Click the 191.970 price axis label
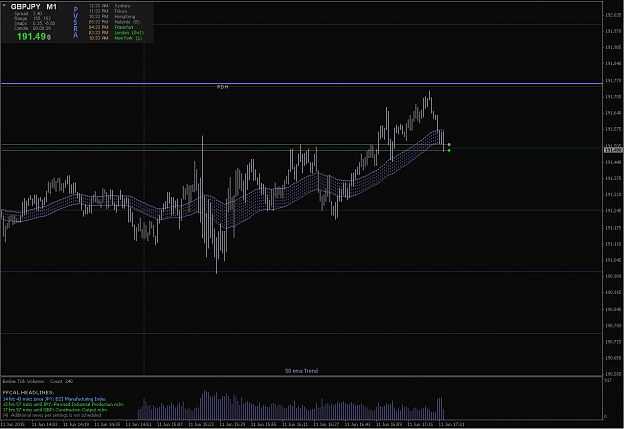 613,31
